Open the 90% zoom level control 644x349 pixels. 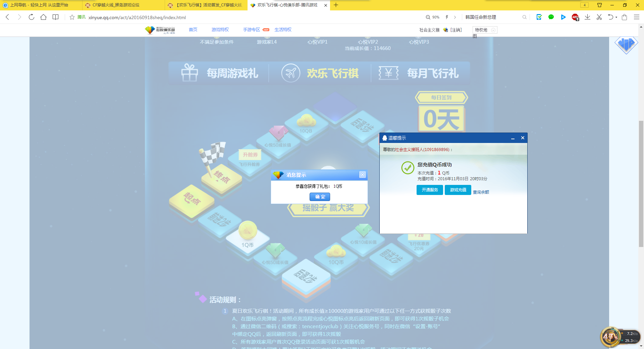tap(433, 17)
